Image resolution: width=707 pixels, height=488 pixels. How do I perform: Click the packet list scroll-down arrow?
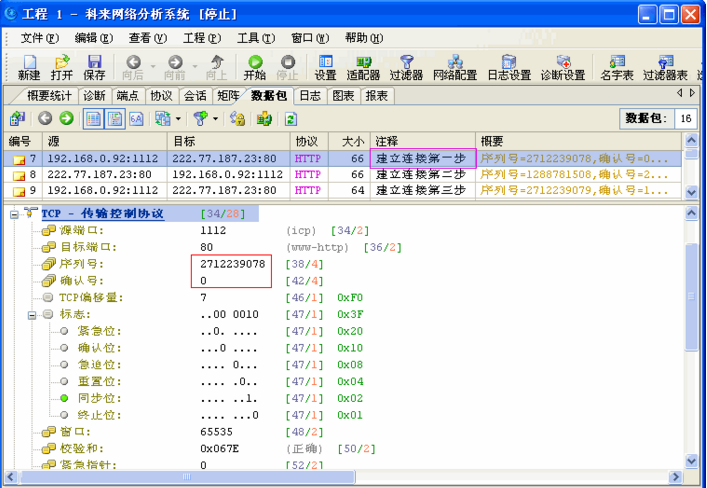click(x=691, y=192)
